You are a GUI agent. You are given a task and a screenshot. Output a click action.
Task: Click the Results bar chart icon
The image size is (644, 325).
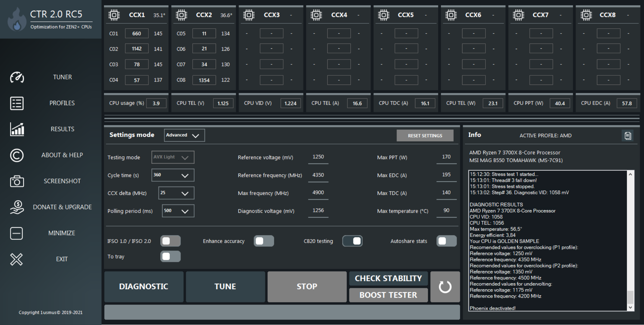17,129
